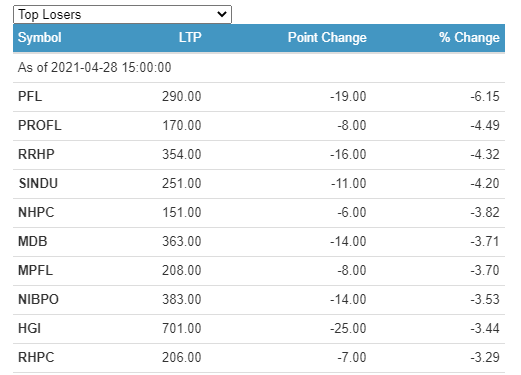Viewport: 521px width, 375px height.
Task: Select the MPFL symbol
Action: pyautogui.click(x=35, y=271)
